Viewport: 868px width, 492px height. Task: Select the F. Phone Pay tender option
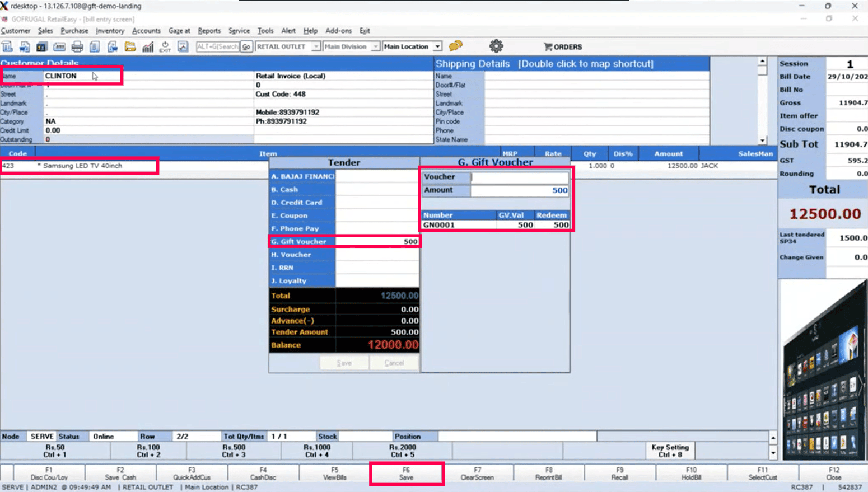(344, 228)
